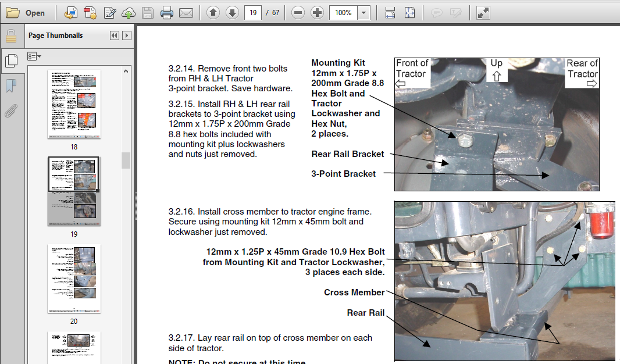This screenshot has width=620, height=364.
Task: Click '3.2.15. Install RH & LH rear rail' paragraph
Action: click(231, 129)
